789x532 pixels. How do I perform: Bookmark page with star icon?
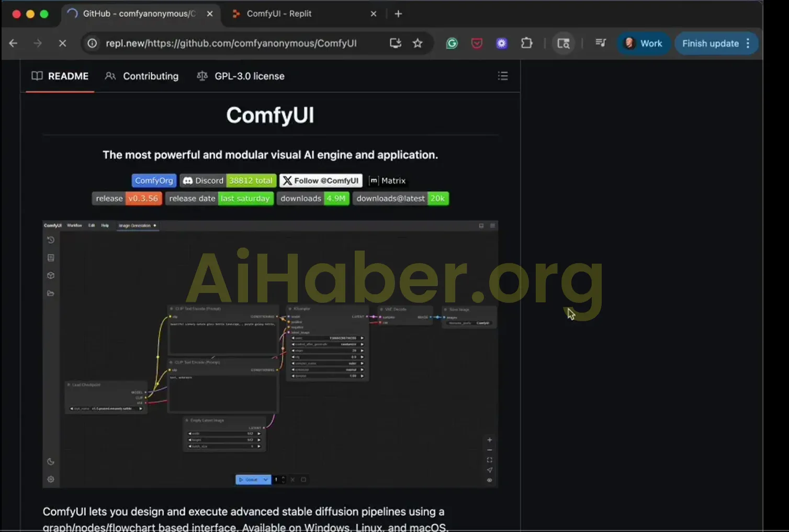click(418, 43)
